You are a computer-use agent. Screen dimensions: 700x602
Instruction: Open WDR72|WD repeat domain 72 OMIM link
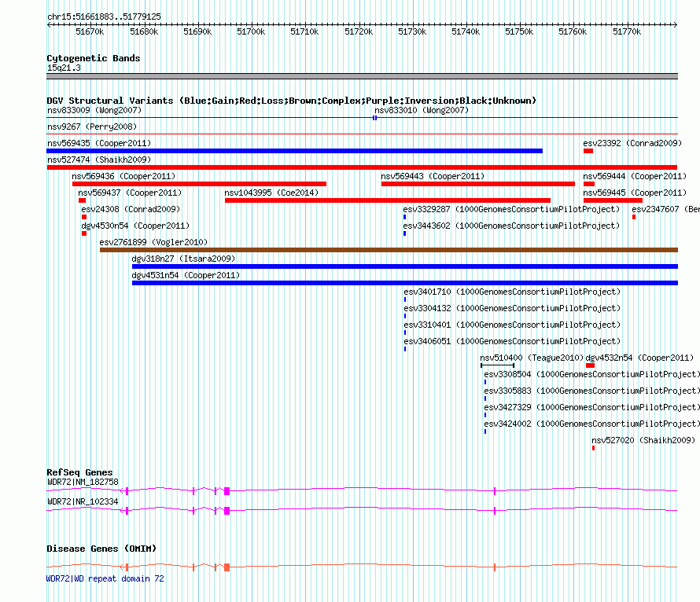click(x=105, y=578)
